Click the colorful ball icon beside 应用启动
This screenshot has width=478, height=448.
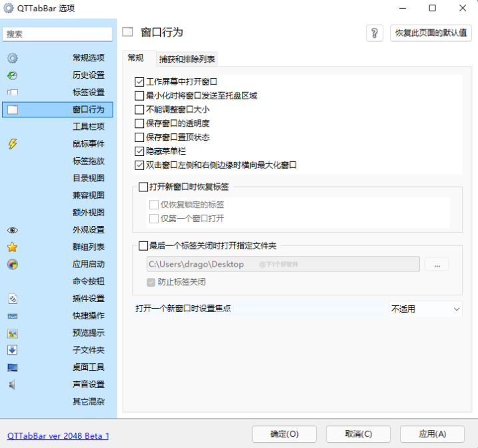[x=13, y=264]
